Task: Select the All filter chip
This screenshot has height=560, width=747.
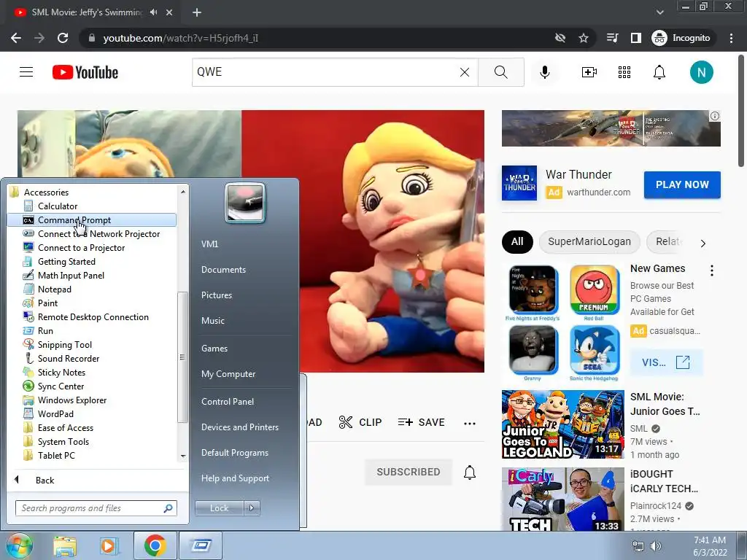Action: [x=517, y=241]
